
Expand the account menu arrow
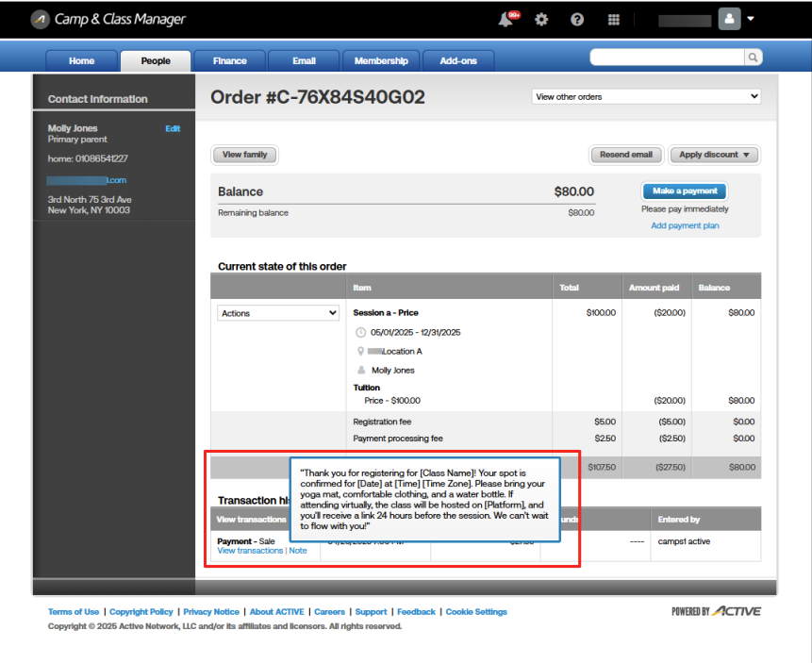[x=751, y=19]
